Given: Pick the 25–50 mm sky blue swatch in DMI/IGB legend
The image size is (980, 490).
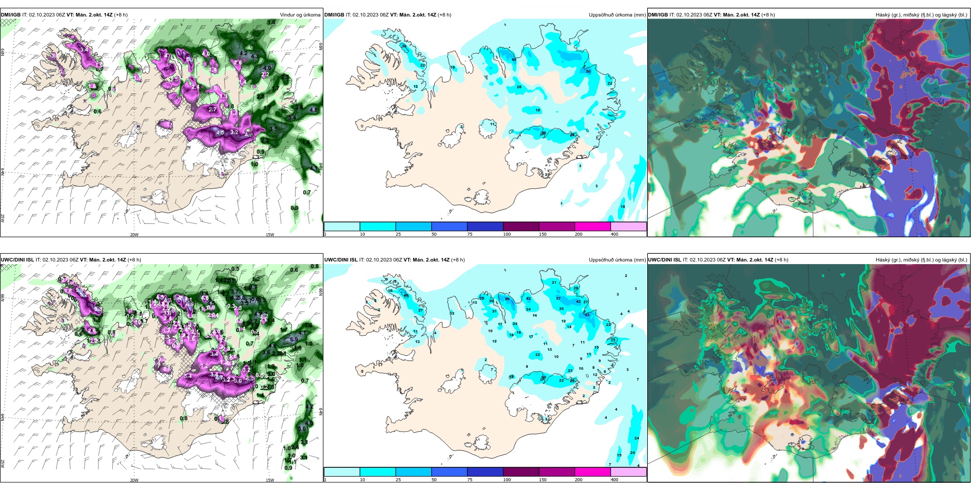Looking at the screenshot, I should [x=413, y=226].
